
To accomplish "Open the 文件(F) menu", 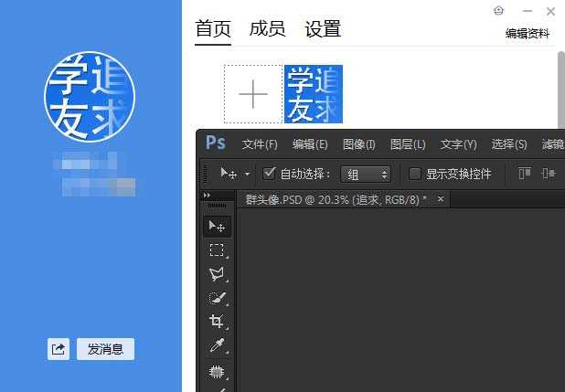I will 260,144.
